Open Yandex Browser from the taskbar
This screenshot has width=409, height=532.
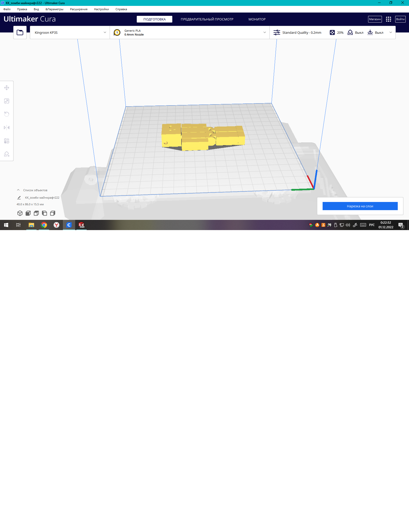click(56, 225)
